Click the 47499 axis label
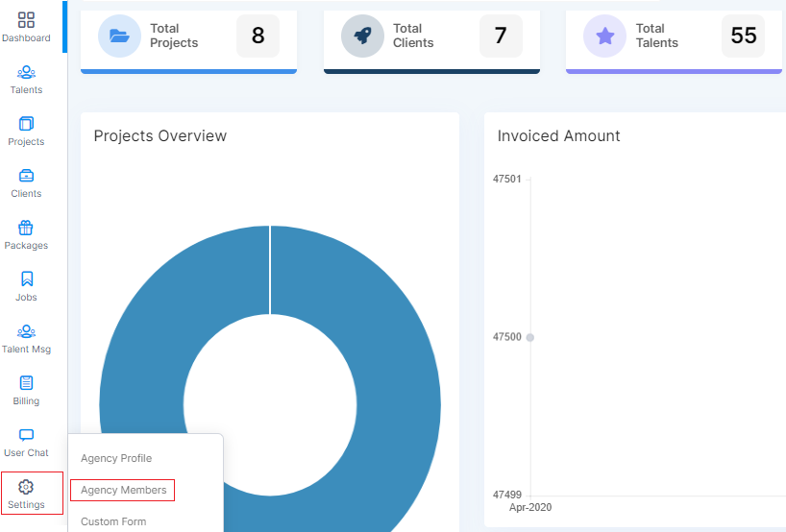 click(507, 495)
